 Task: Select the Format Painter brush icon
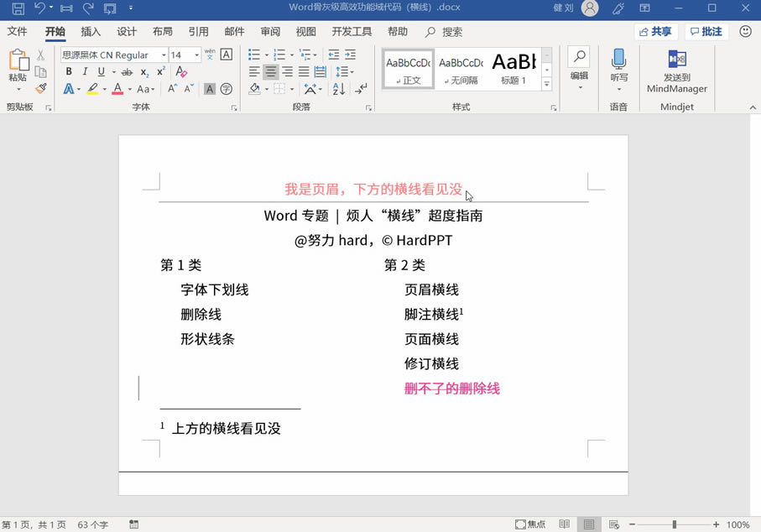[x=41, y=88]
